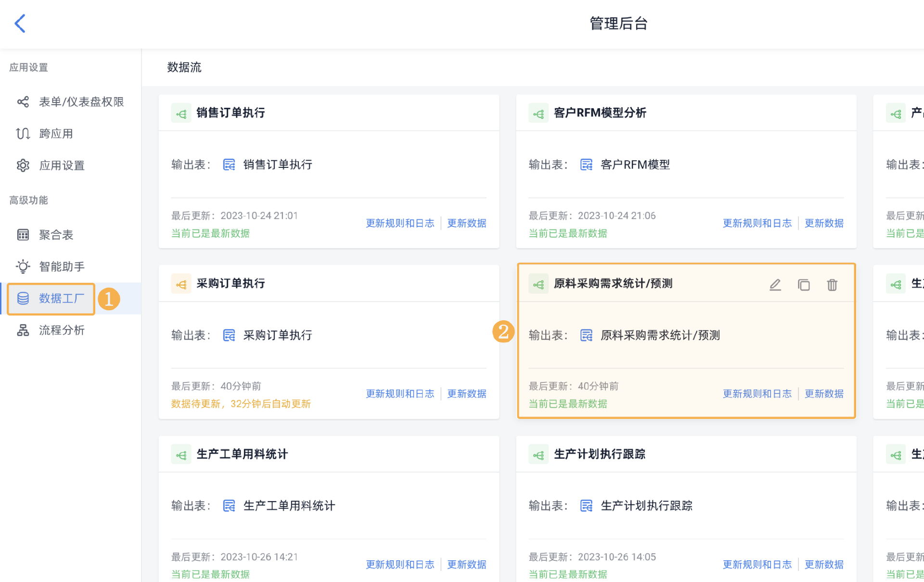
Task: Click 更新数据 link on 销售订单执行 card
Action: (466, 223)
